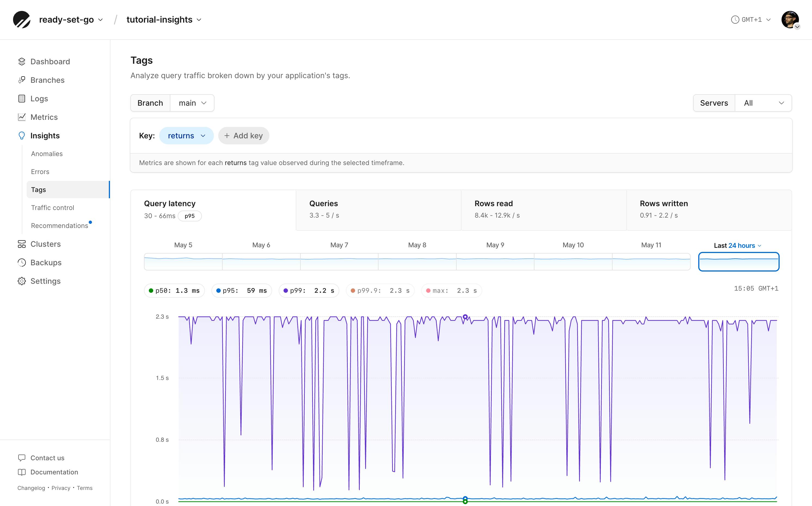Switch to the Rows read tab

tap(544, 210)
